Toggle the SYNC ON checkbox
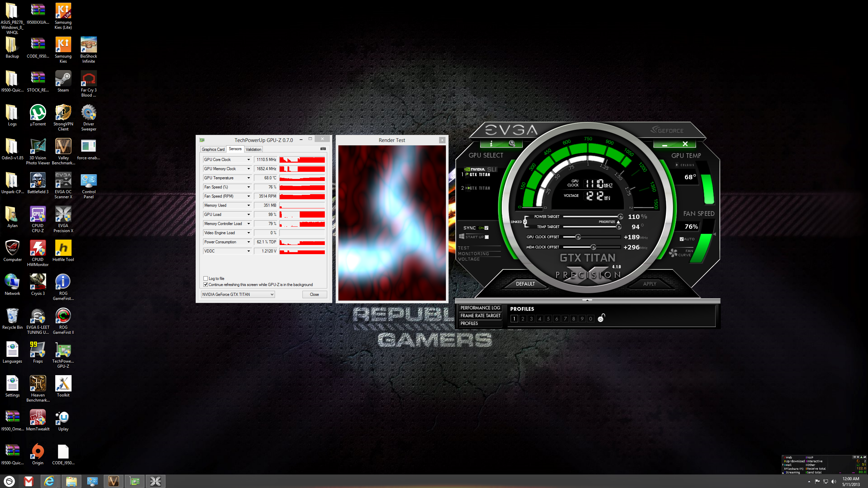The height and width of the screenshot is (488, 868). click(x=487, y=228)
